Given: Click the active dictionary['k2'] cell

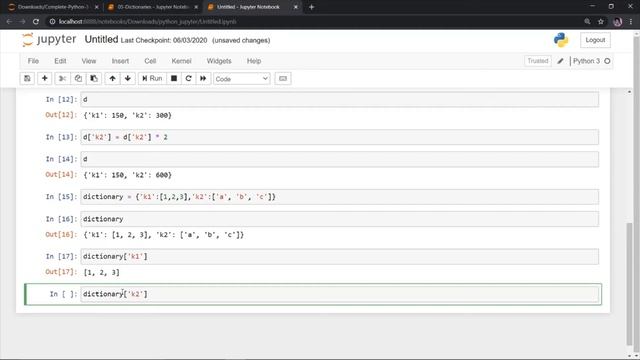Looking at the screenshot, I should coord(340,294).
